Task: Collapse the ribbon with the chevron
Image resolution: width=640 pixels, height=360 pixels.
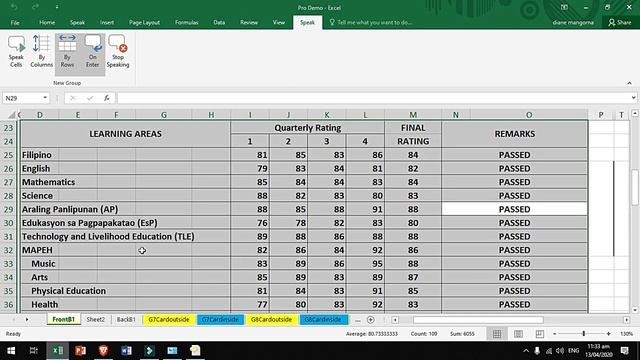Action: coord(629,83)
